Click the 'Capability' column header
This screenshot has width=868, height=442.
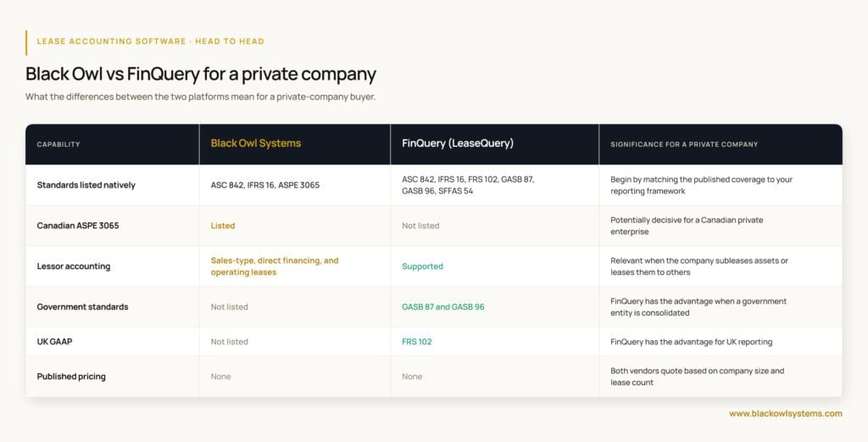[x=58, y=144]
